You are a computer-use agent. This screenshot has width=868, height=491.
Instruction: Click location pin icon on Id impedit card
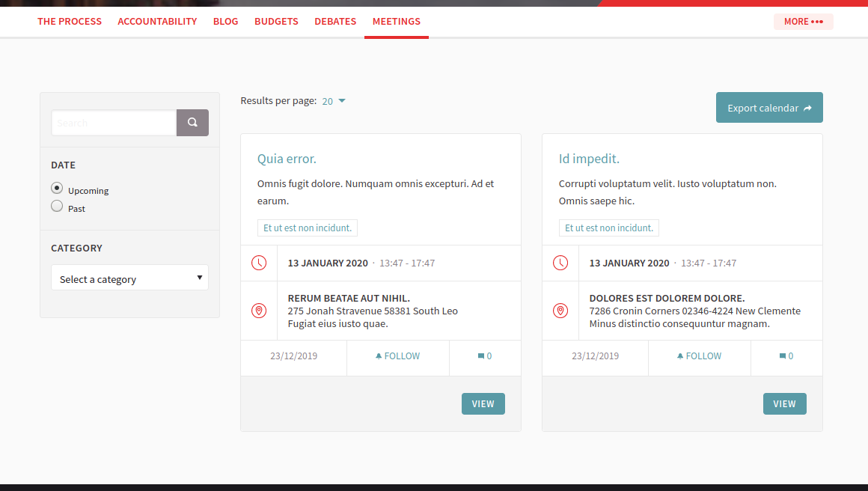[560, 311]
